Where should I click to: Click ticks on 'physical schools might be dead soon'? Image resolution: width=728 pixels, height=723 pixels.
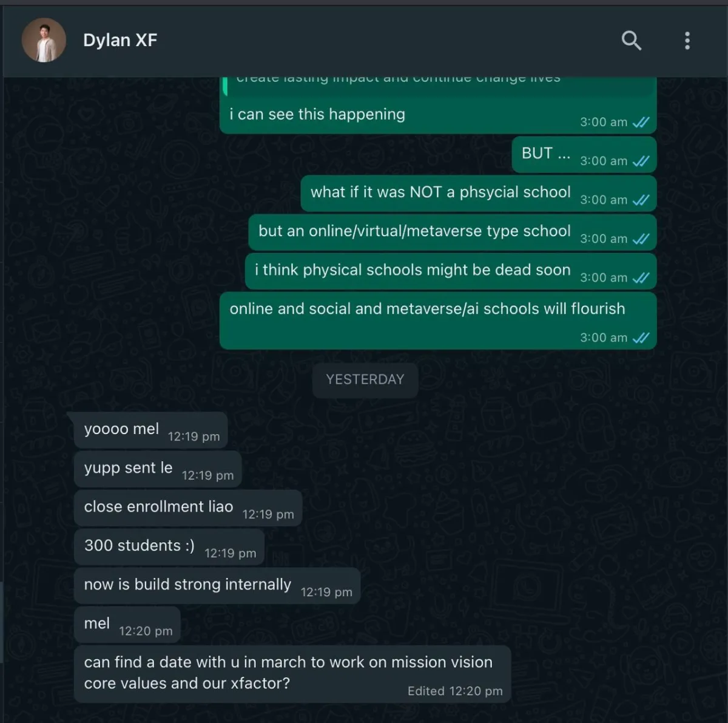click(641, 277)
